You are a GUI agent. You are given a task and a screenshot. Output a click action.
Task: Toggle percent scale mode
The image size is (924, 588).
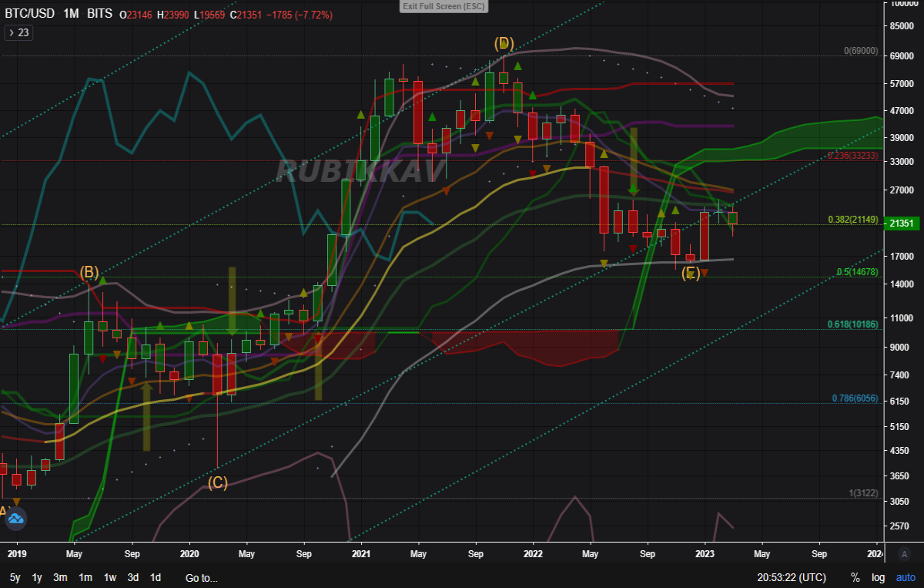coord(855,577)
